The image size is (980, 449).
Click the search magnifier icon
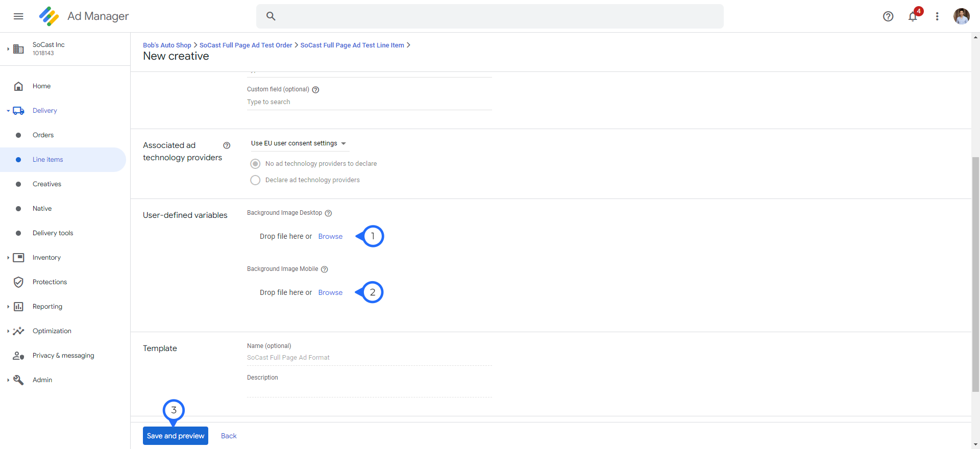tap(271, 16)
